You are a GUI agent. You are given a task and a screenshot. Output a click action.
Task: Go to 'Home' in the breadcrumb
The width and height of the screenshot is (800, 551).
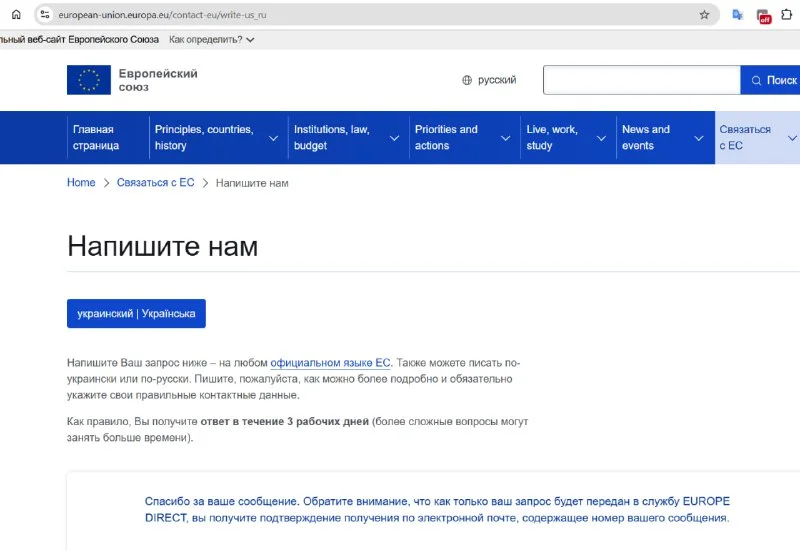(81, 183)
